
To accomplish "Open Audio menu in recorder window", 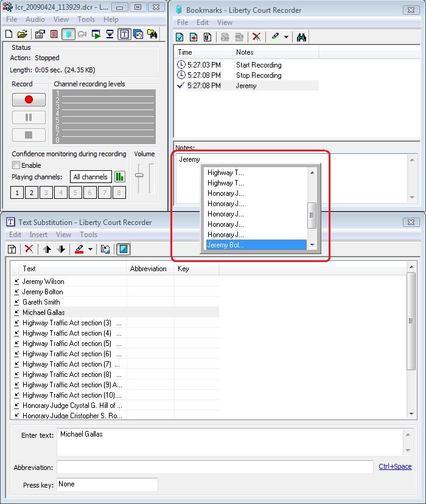I will tap(35, 19).
